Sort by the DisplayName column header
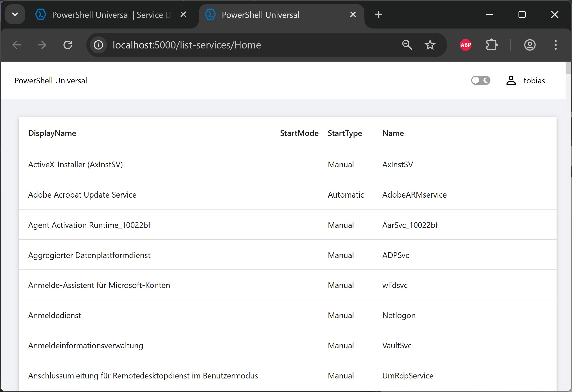Screen dimensions: 572x392 click(52, 133)
